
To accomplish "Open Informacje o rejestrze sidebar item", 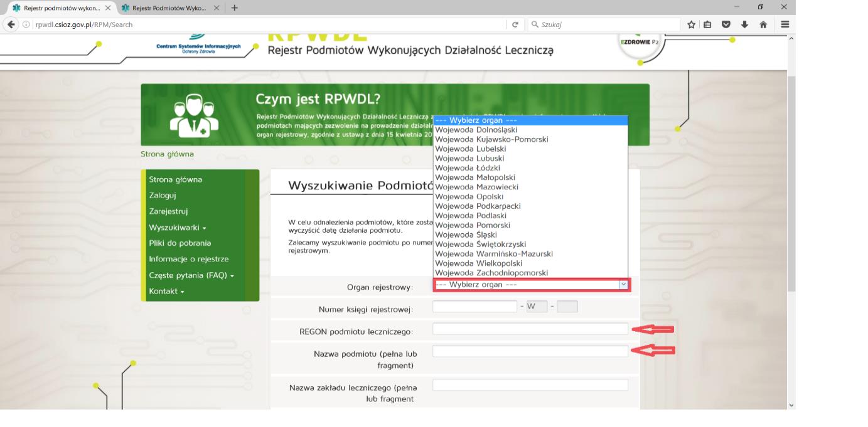I will (x=188, y=259).
